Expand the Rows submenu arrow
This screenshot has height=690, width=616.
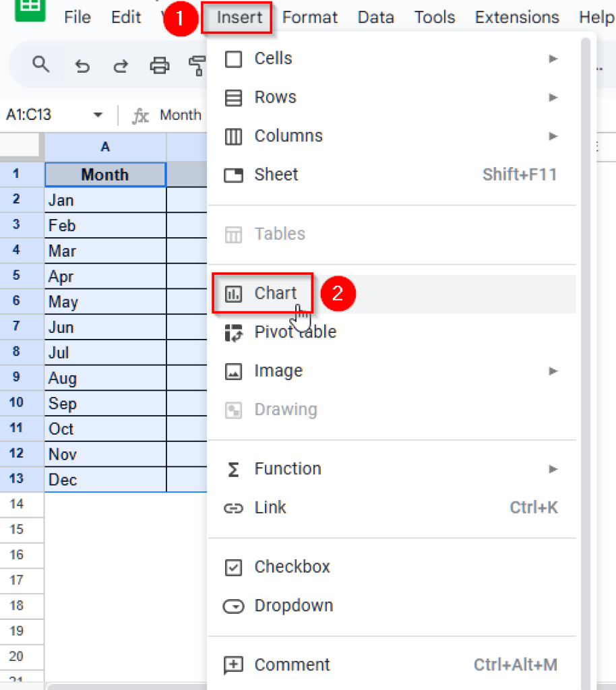click(x=553, y=97)
